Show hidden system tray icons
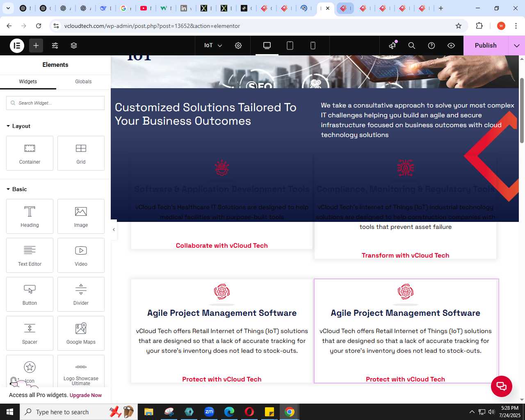 [x=472, y=412]
